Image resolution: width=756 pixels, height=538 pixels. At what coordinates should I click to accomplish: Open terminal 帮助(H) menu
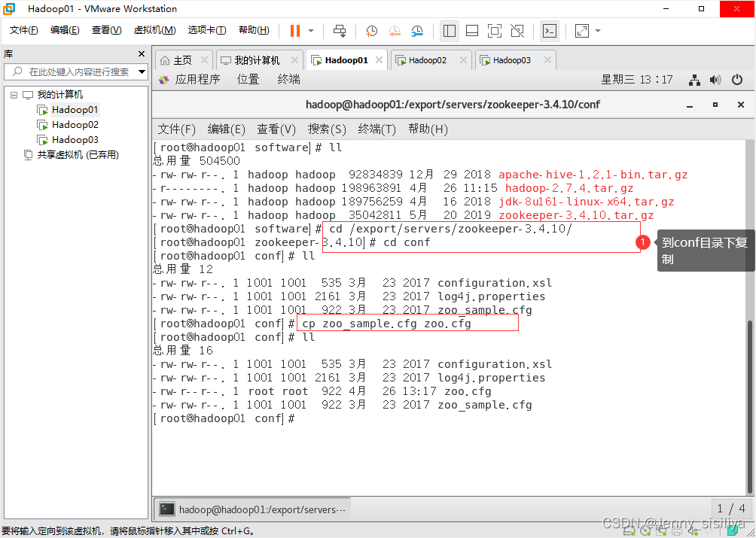tap(428, 129)
